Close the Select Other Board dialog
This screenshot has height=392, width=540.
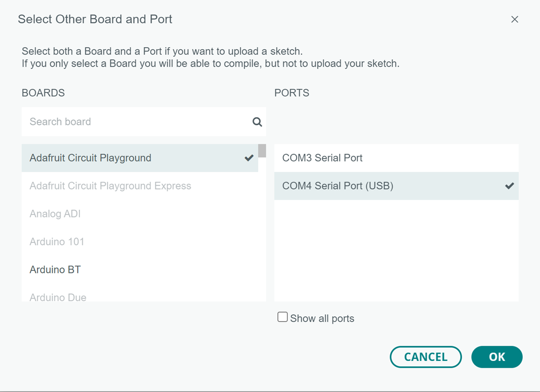(514, 19)
